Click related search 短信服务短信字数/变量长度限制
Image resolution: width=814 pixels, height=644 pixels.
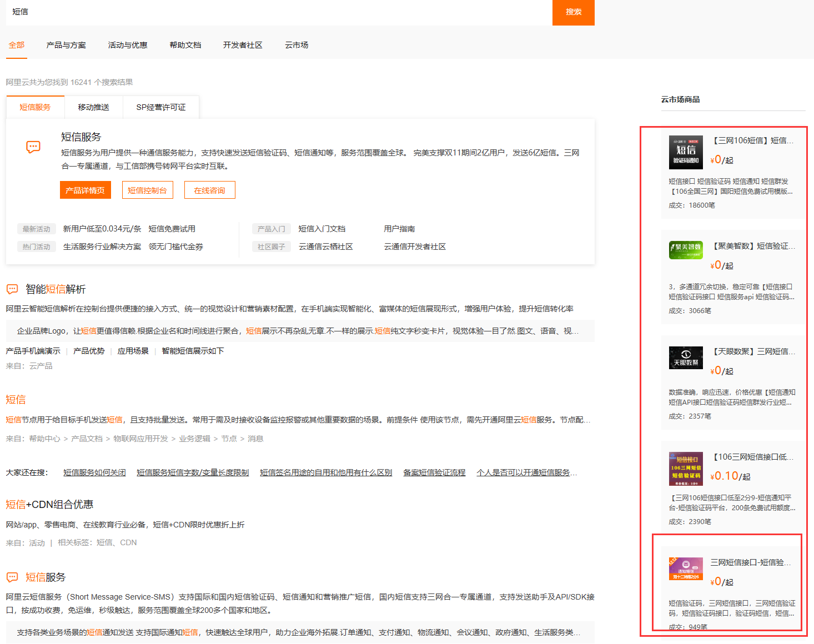[x=193, y=472]
